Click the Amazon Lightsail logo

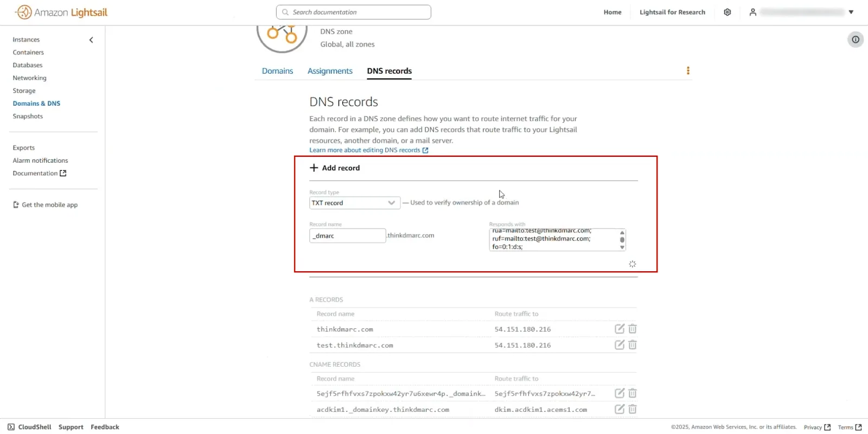[x=62, y=12]
